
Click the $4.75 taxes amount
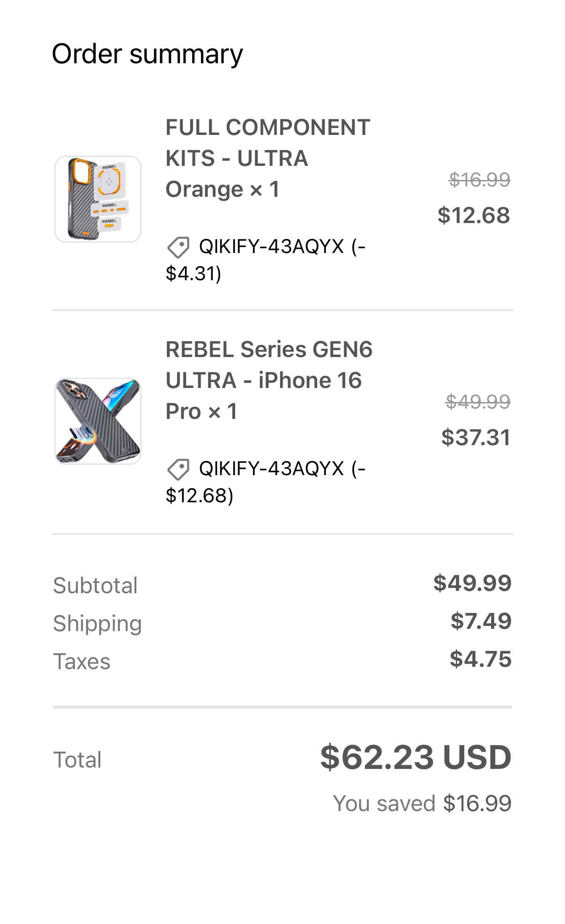click(480, 659)
